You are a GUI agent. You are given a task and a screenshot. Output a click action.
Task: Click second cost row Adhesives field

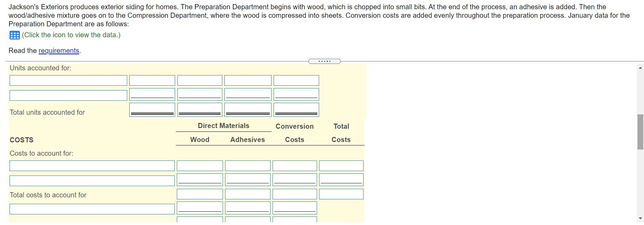[x=248, y=180]
